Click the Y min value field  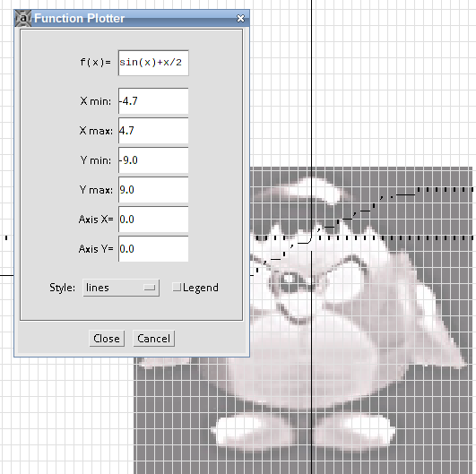[153, 160]
